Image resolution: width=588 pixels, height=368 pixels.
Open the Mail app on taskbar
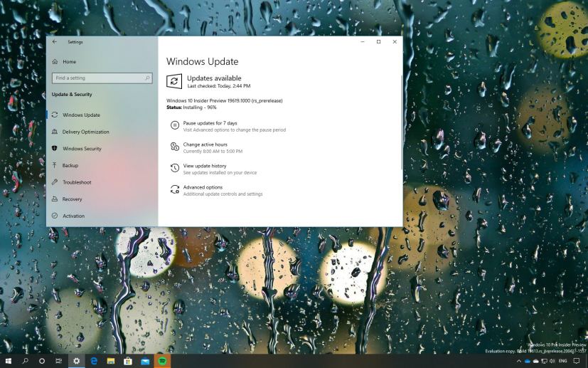coord(145,361)
